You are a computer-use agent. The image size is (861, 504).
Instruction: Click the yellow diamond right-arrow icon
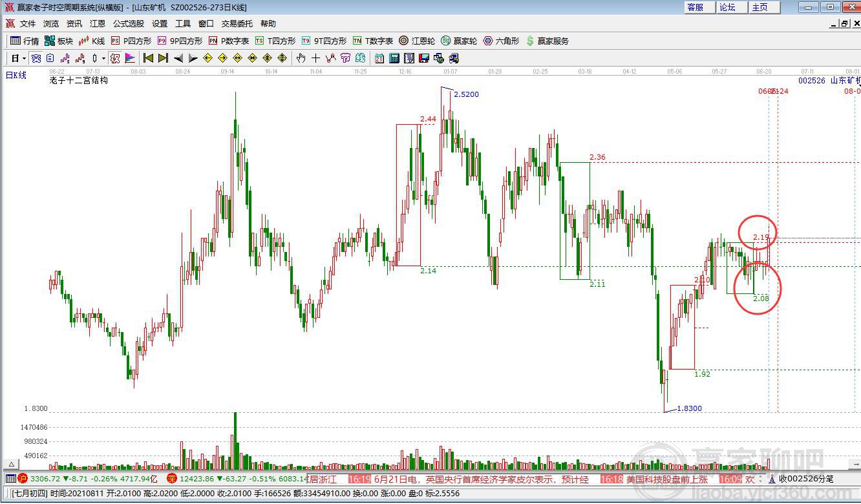click(x=222, y=58)
